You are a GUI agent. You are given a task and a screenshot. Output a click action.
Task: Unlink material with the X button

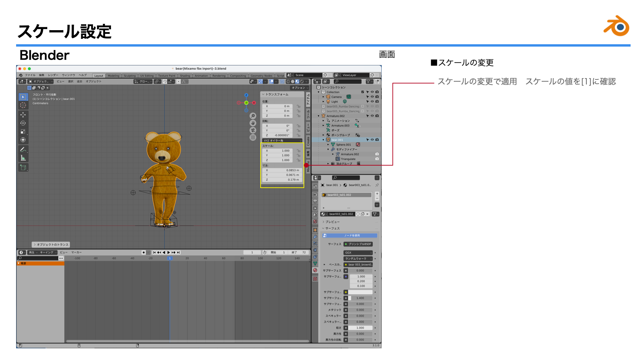point(367,214)
